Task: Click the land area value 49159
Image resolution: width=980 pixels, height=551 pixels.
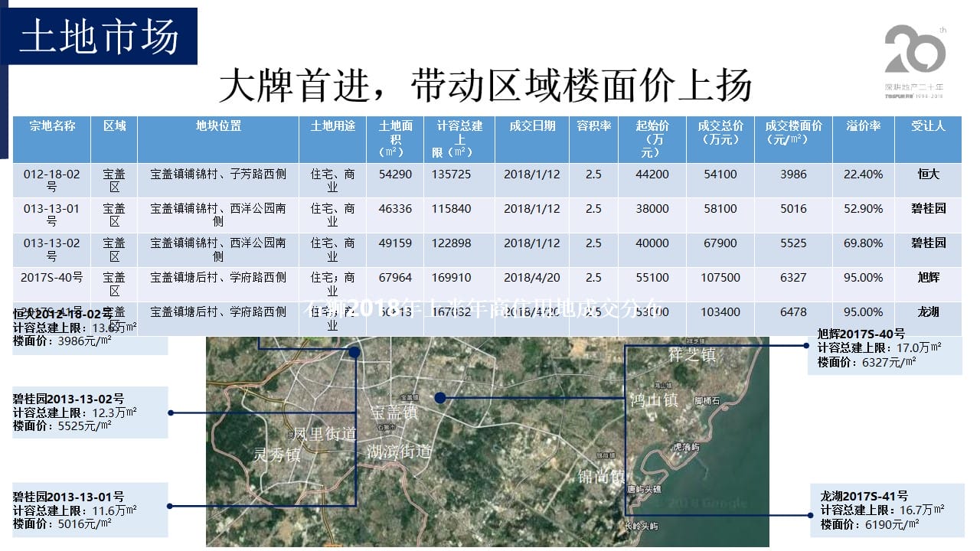Action: (x=395, y=243)
